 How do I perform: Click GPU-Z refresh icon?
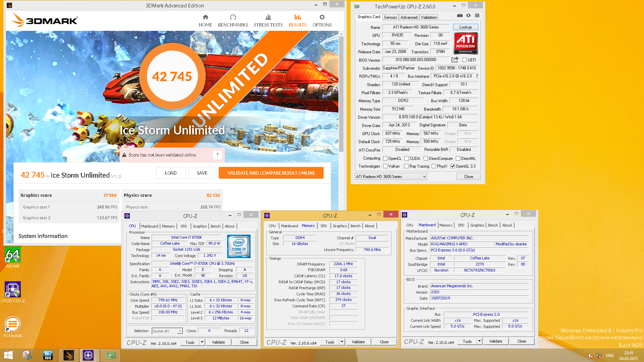click(468, 15)
